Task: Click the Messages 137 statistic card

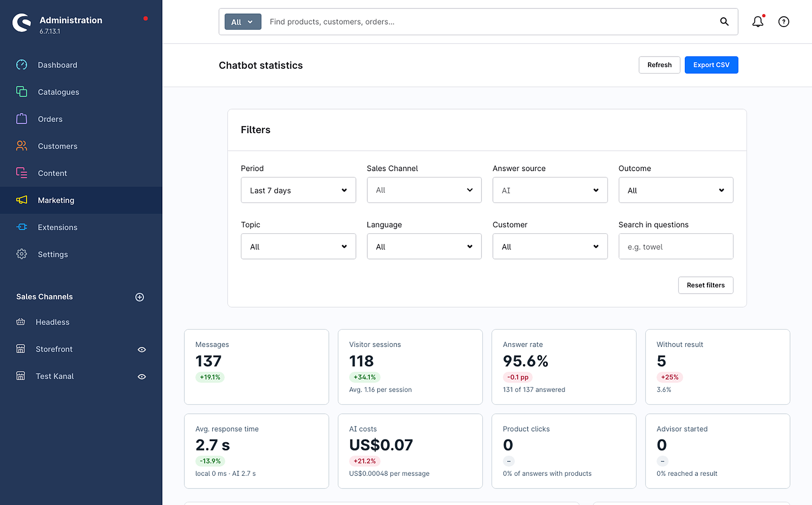Action: (256, 367)
